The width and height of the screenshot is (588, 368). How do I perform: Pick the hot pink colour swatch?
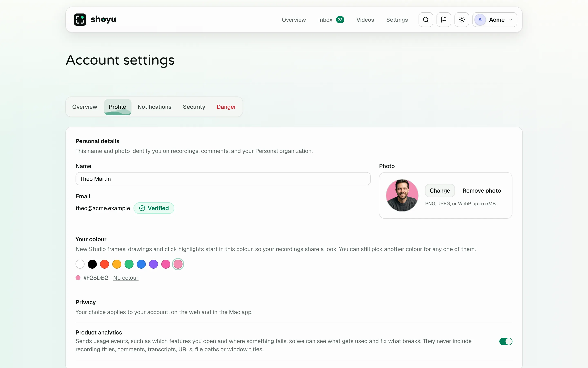pos(166,264)
